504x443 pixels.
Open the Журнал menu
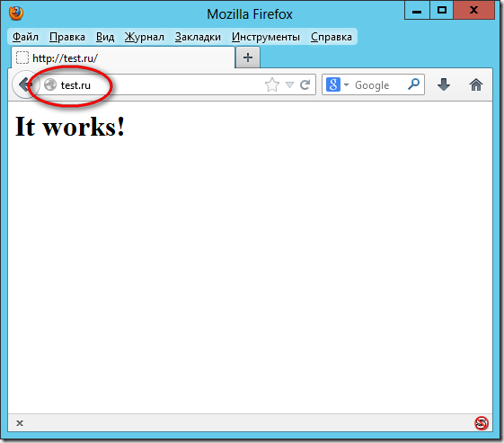coord(145,37)
